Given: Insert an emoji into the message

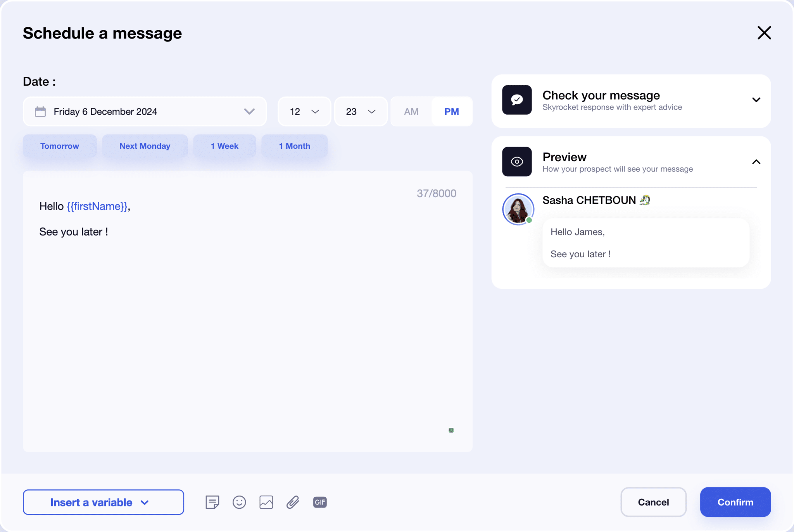Looking at the screenshot, I should pyautogui.click(x=239, y=502).
